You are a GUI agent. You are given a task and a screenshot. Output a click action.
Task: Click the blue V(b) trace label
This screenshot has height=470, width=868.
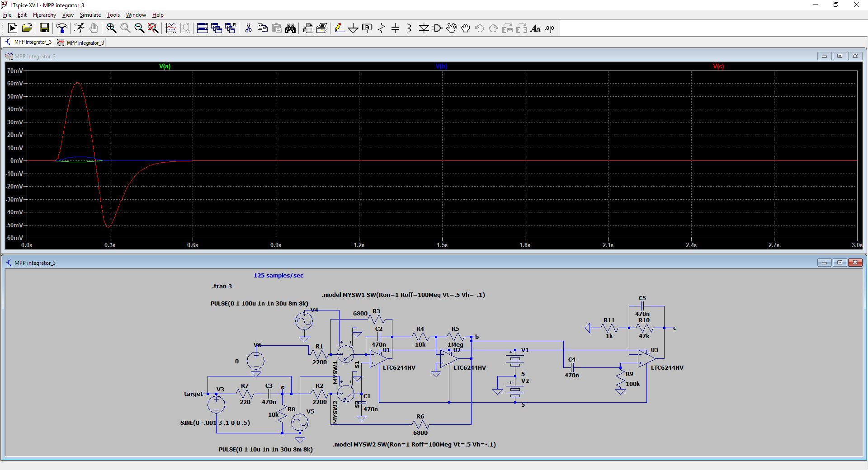pos(441,66)
